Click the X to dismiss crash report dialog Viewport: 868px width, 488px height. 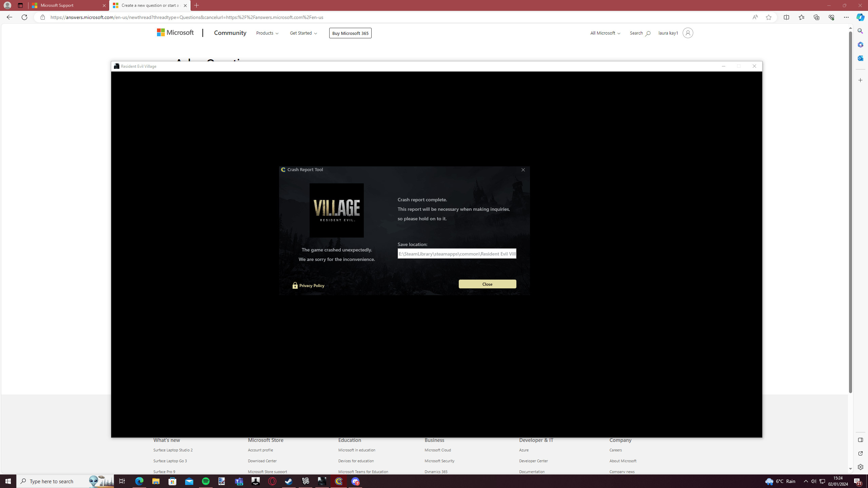tap(523, 170)
